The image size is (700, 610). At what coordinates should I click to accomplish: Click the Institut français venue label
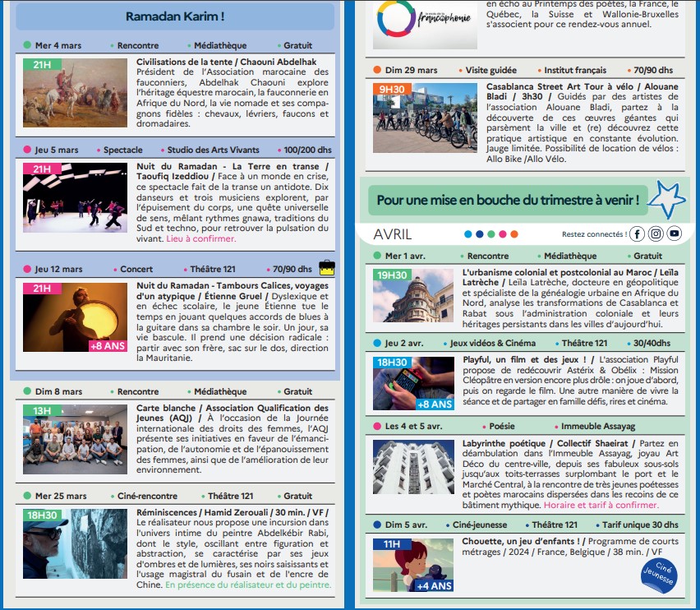(x=575, y=70)
